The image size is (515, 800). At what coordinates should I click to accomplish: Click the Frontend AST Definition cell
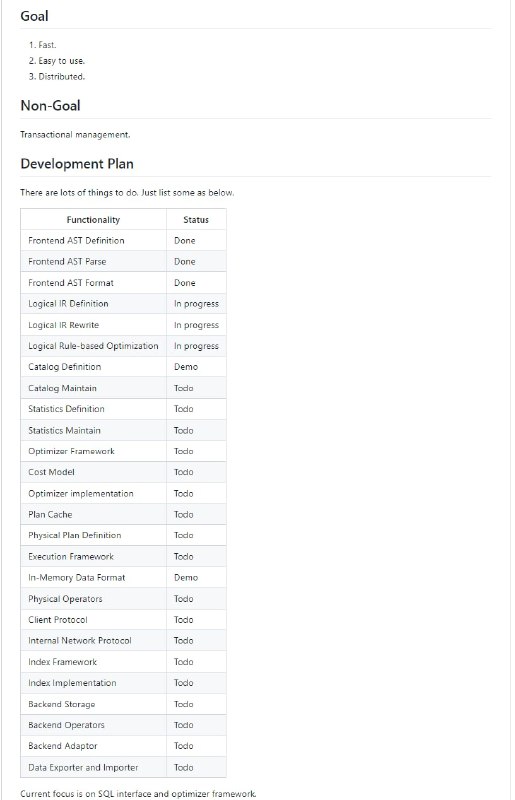(x=93, y=240)
